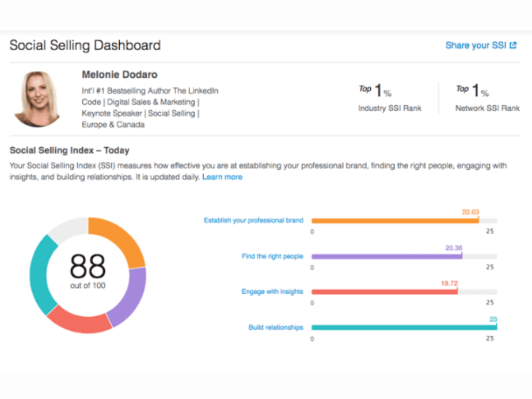Screen dimensions: 532x399
Task: Click the 25 value above Build relationships bar
Action: pos(494,318)
